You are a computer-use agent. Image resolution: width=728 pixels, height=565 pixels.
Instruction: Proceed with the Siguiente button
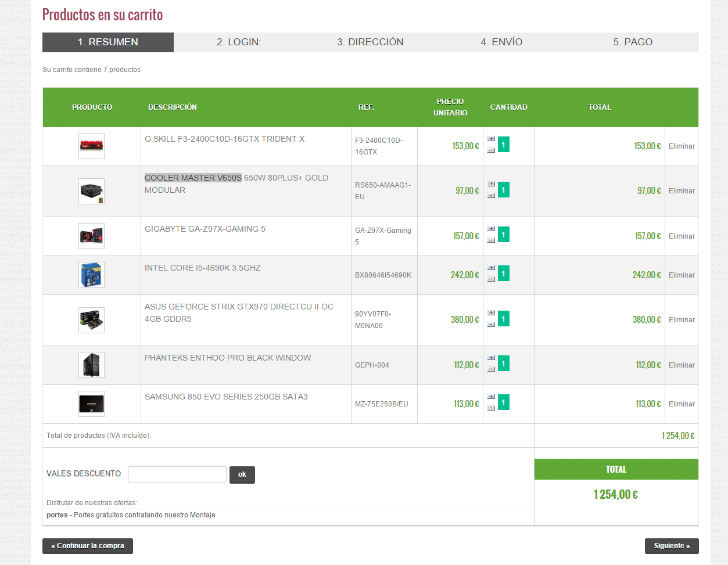[672, 546]
